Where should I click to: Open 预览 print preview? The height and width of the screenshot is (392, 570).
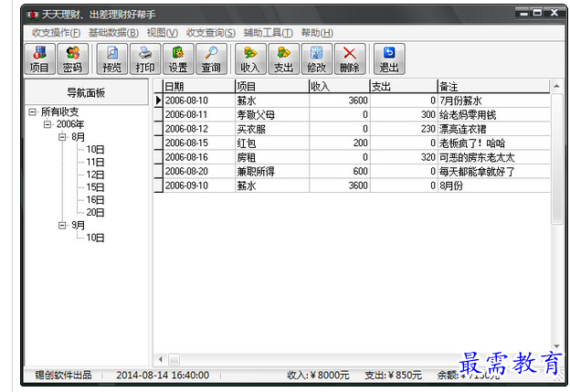coord(112,58)
